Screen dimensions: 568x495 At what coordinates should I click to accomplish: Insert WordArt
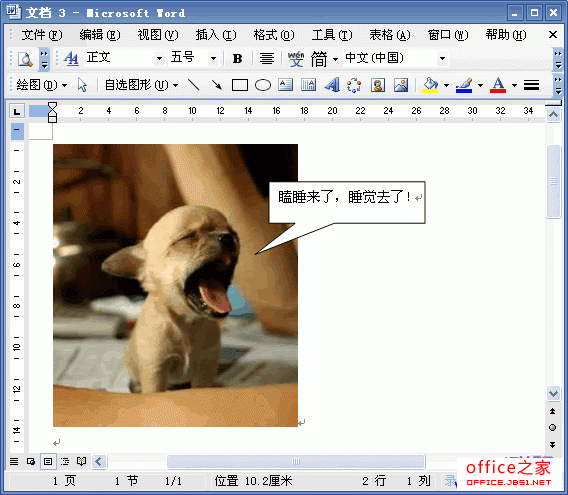pos(332,86)
